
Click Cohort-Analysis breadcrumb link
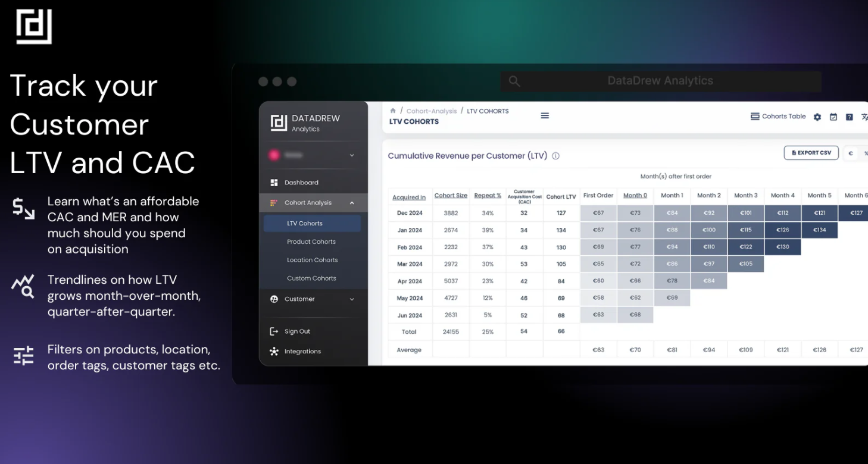[x=432, y=111]
